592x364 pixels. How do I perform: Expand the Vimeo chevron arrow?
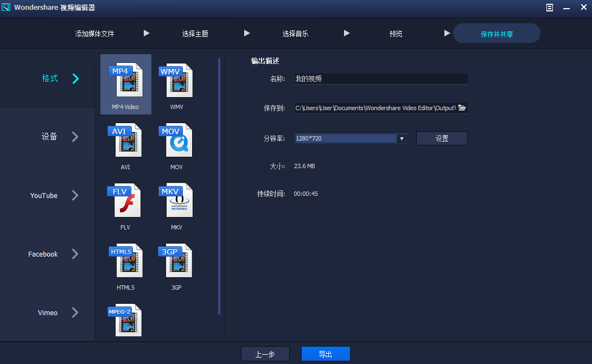coord(75,312)
